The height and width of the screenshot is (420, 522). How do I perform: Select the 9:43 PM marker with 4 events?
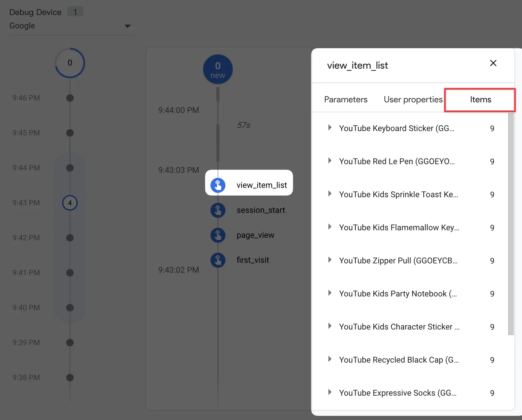(70, 203)
